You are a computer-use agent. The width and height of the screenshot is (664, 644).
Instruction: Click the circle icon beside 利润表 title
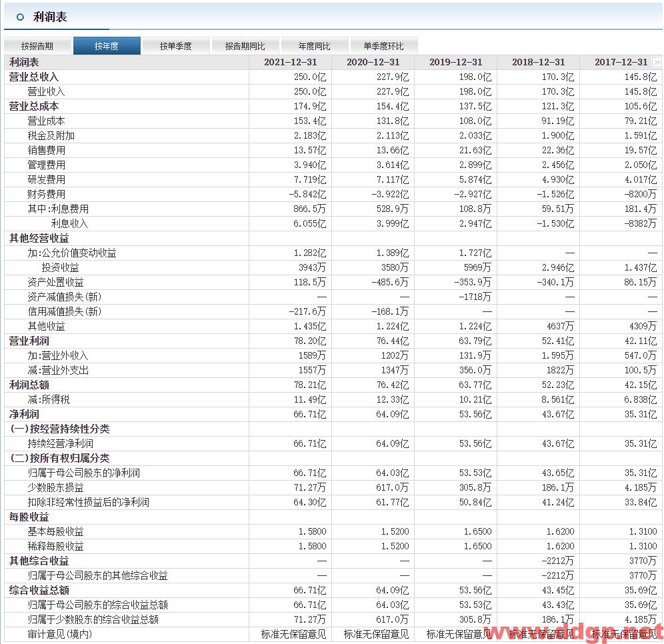[20, 17]
